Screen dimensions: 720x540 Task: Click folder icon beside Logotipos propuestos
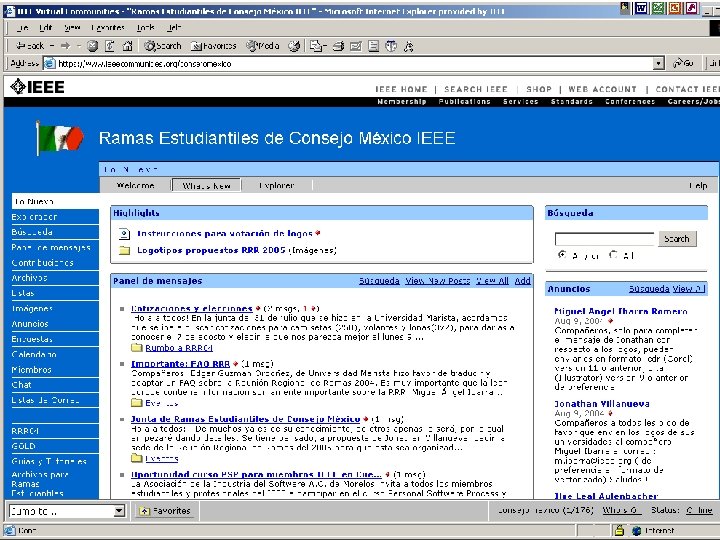point(124,250)
